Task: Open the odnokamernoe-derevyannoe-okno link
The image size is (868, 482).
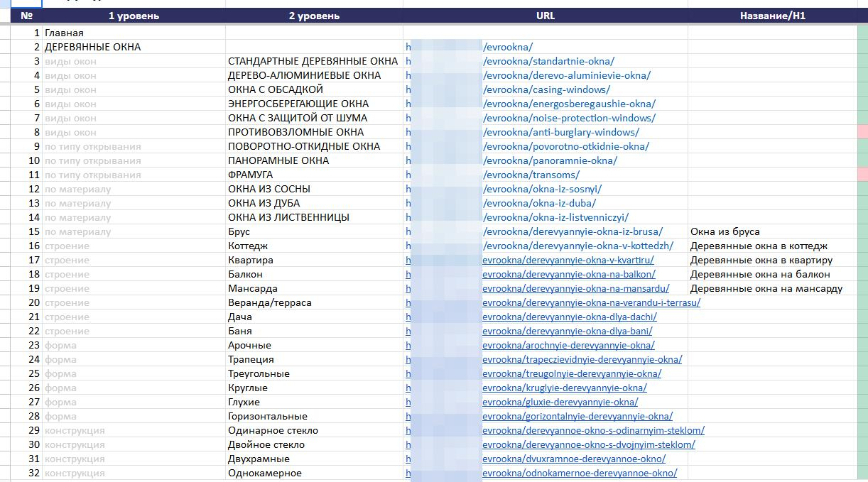Action: (x=580, y=473)
